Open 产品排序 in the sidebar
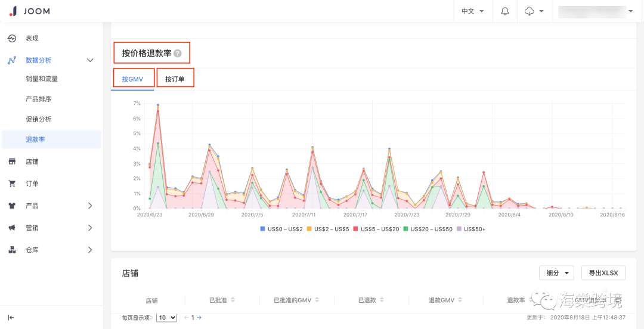 (x=39, y=99)
